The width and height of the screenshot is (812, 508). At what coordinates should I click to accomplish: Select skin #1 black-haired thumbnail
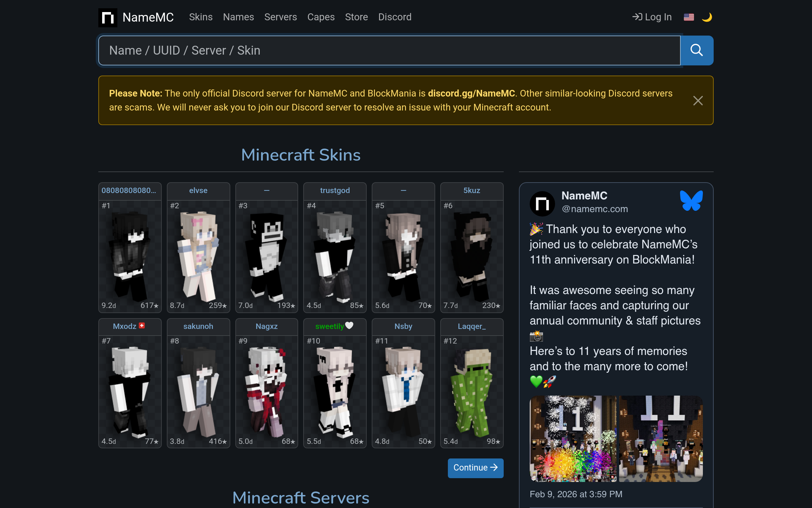pos(130,256)
